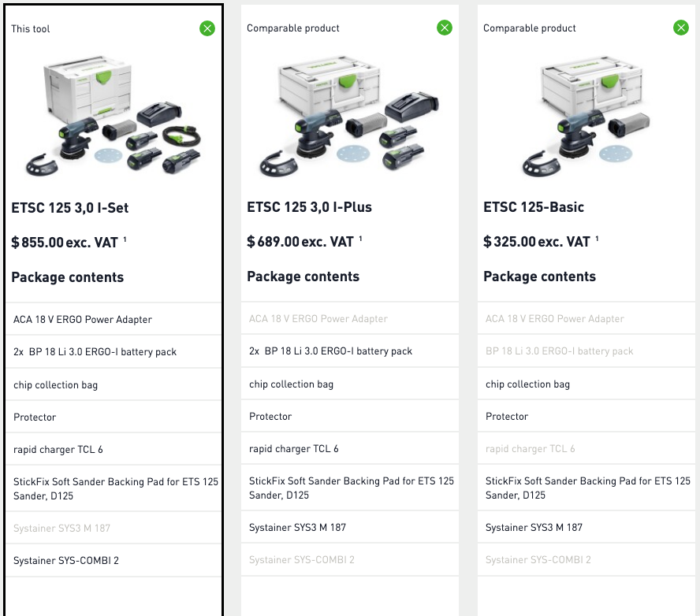
Task: Remove ETSC 125 3,0 I-Set from comparison
Action: tap(207, 28)
